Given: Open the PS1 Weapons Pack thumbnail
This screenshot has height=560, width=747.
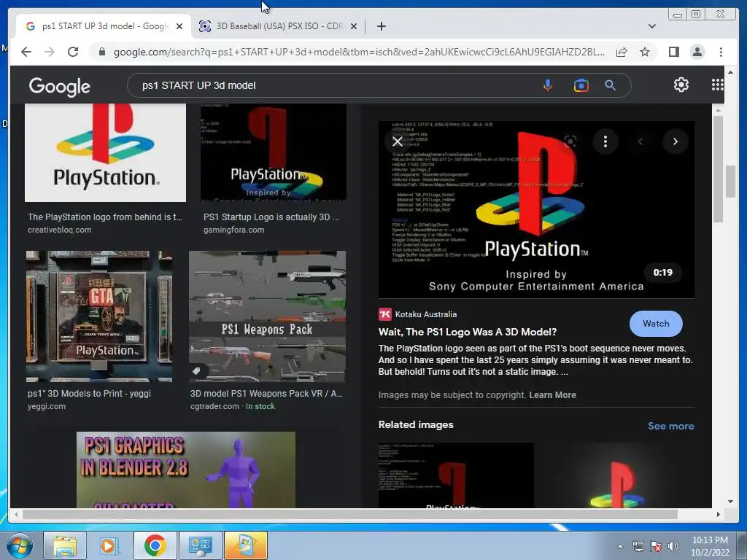Looking at the screenshot, I should coord(267,316).
